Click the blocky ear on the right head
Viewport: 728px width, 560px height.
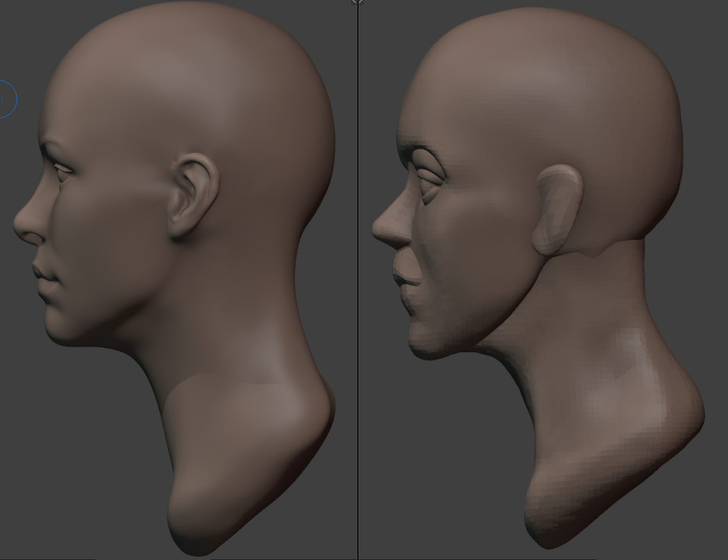[x=558, y=208]
